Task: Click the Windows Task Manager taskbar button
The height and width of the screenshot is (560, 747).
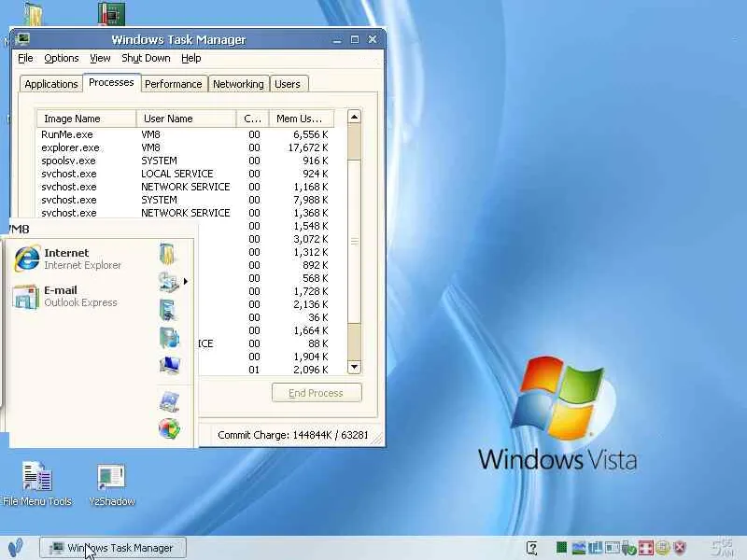Action: tap(112, 548)
